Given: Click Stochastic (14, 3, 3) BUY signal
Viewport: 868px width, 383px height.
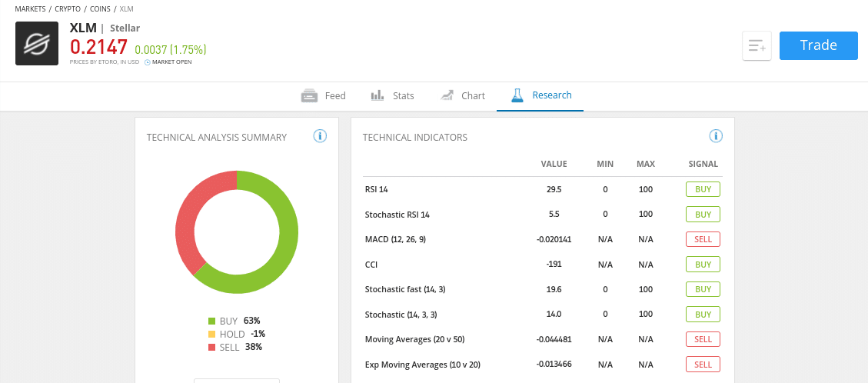Looking at the screenshot, I should (x=703, y=315).
